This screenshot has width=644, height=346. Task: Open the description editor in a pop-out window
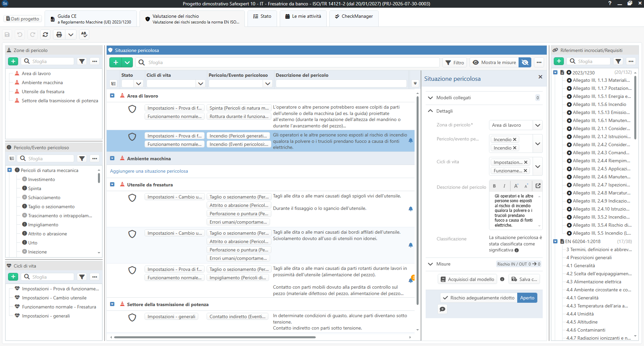click(538, 186)
